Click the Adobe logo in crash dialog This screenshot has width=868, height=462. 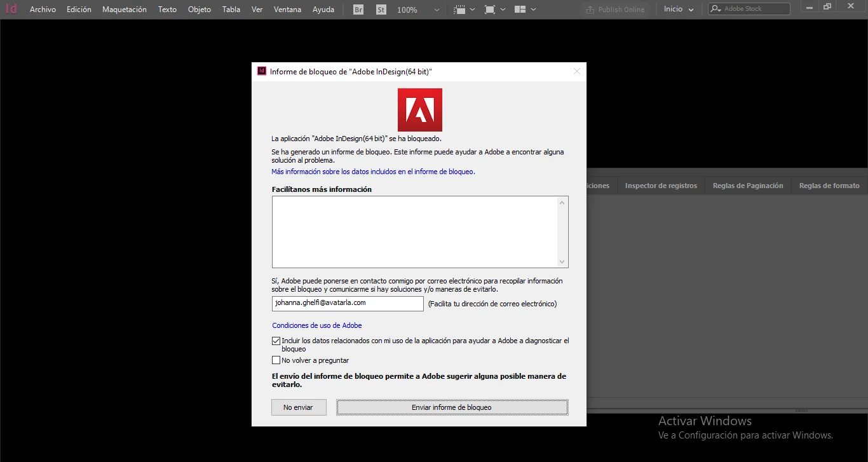(419, 110)
